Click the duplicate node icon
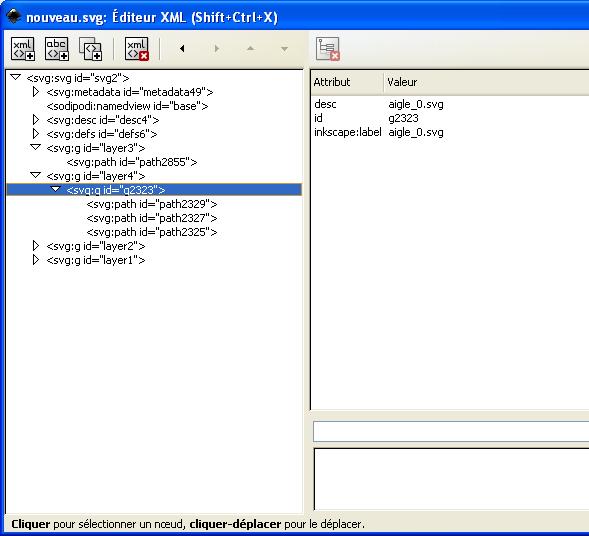The image size is (589, 536). tap(91, 49)
